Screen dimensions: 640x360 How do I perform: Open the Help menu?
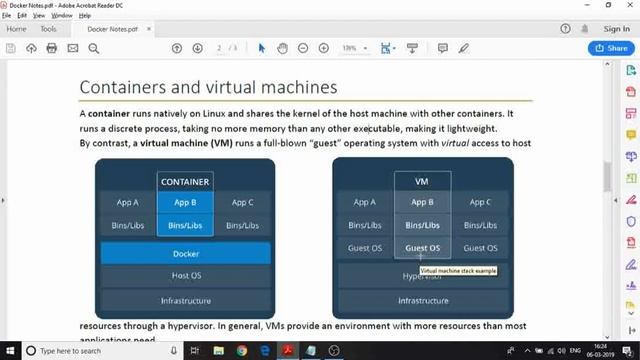[85, 16]
